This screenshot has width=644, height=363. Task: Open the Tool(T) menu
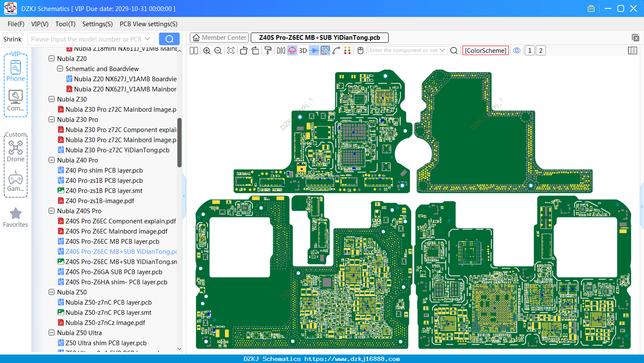[x=66, y=24]
